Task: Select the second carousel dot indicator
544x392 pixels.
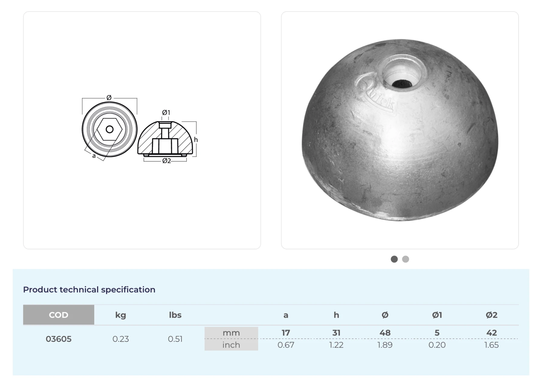Action: pos(405,259)
